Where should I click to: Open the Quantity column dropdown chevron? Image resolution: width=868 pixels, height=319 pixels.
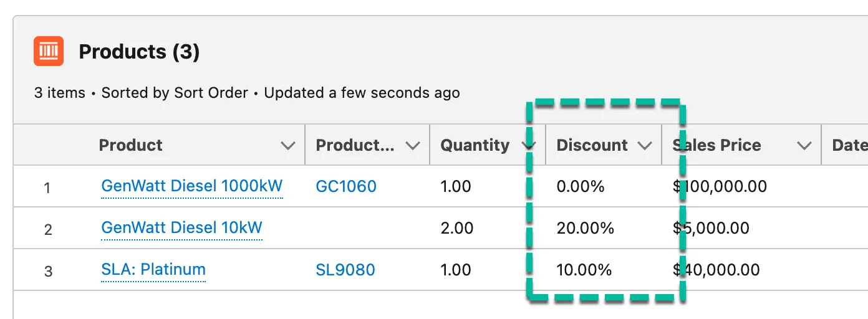coord(529,146)
